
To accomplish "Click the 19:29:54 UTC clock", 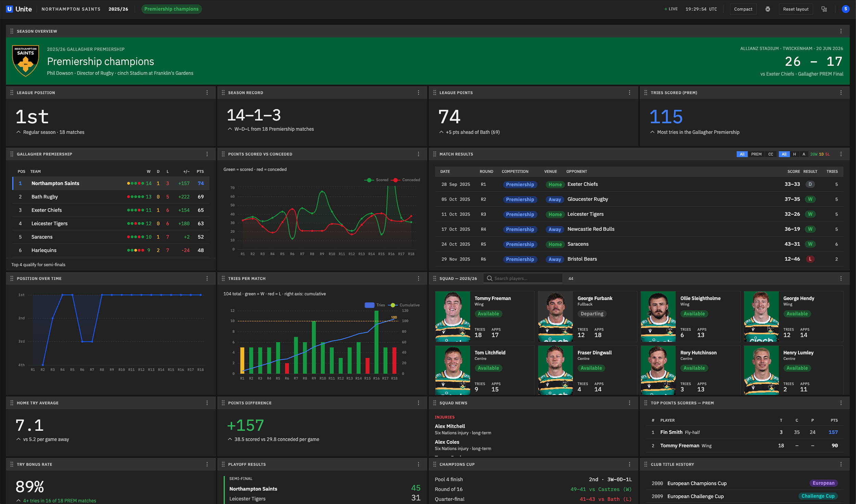I will coord(701,9).
